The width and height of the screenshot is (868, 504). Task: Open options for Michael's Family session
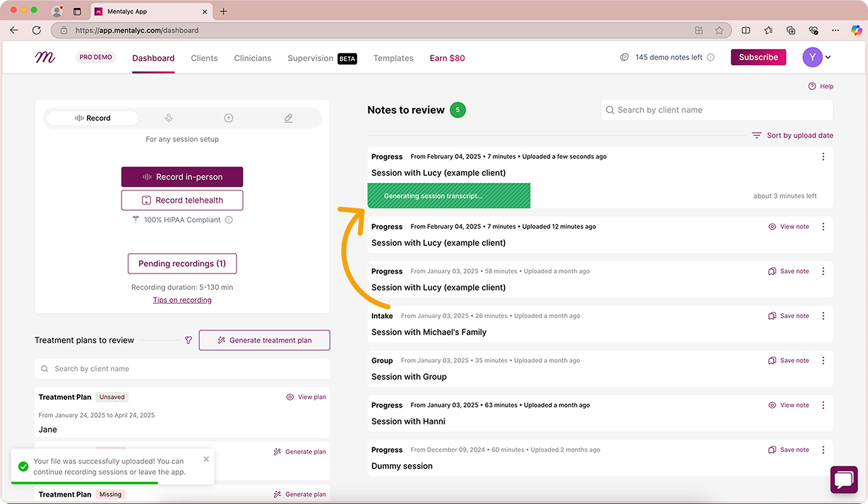point(823,316)
